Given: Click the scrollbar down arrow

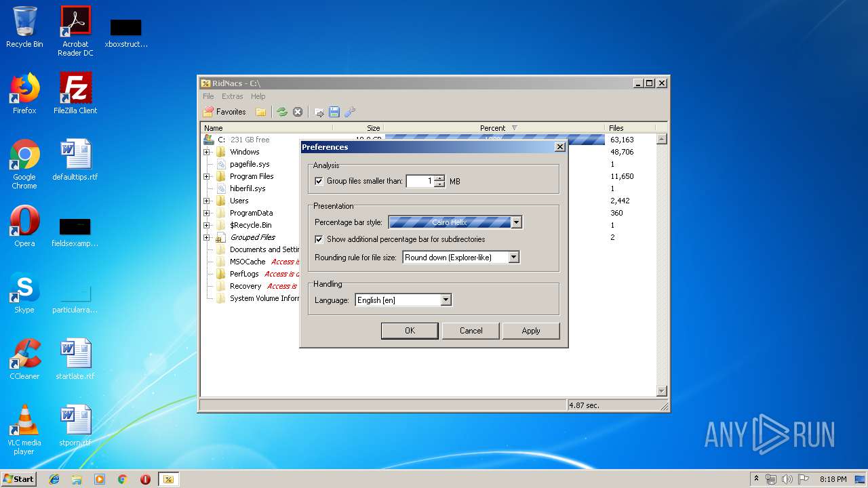Looking at the screenshot, I should tap(662, 392).
